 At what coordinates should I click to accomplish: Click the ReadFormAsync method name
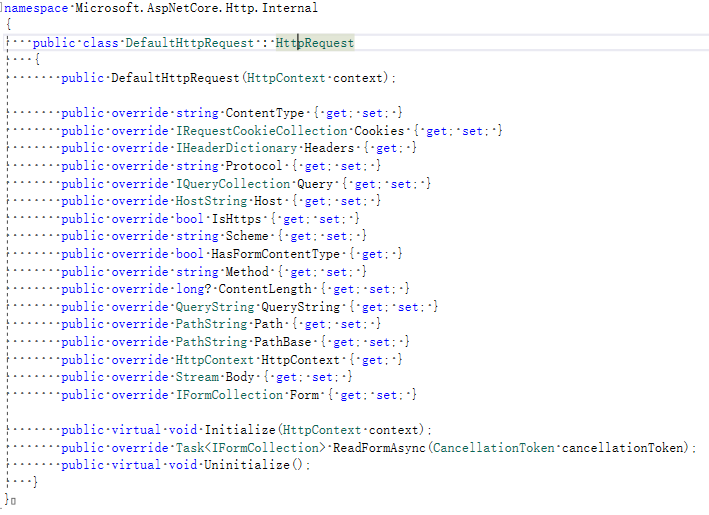point(379,448)
